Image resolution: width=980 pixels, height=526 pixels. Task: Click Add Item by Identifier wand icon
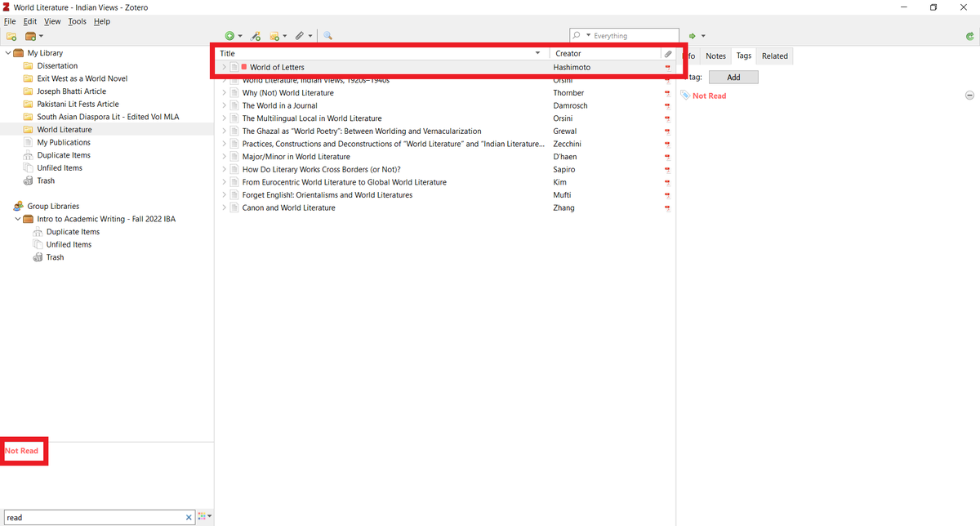(x=256, y=36)
